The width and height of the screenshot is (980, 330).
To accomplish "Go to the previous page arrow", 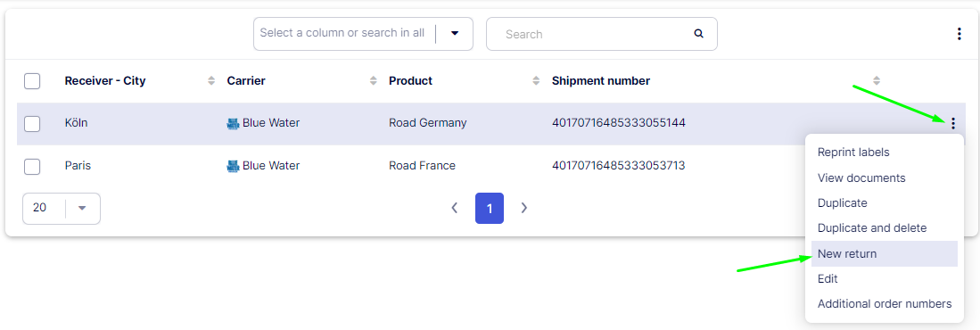I will 455,208.
